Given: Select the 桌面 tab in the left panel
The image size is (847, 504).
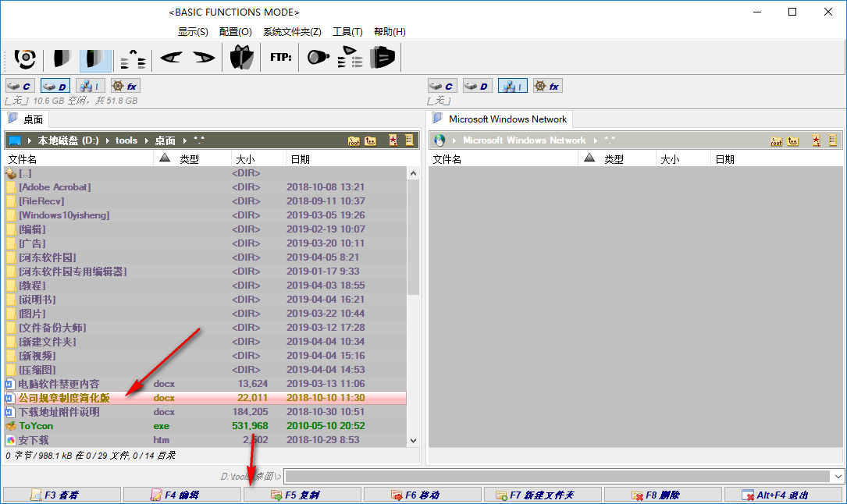Looking at the screenshot, I should (26, 119).
